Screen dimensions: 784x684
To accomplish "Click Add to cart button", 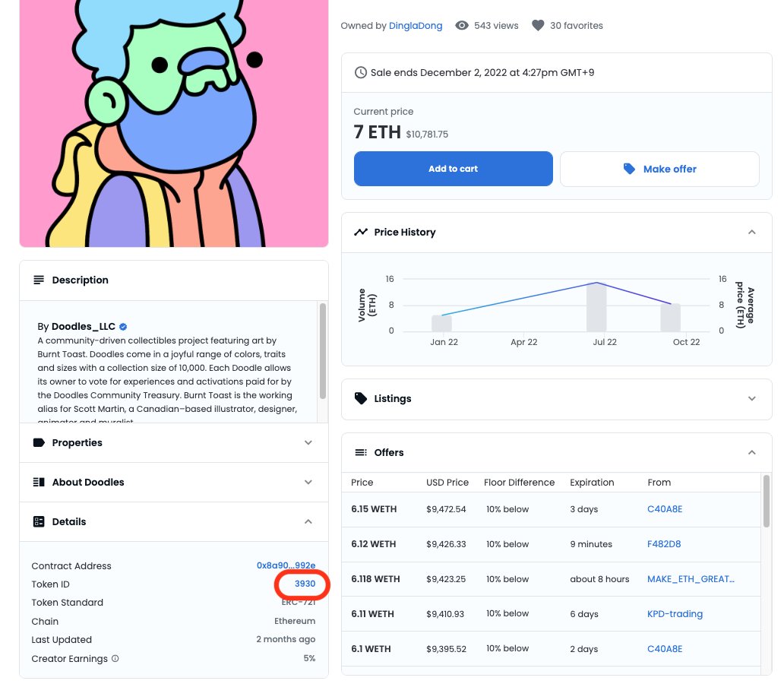I will pos(453,169).
